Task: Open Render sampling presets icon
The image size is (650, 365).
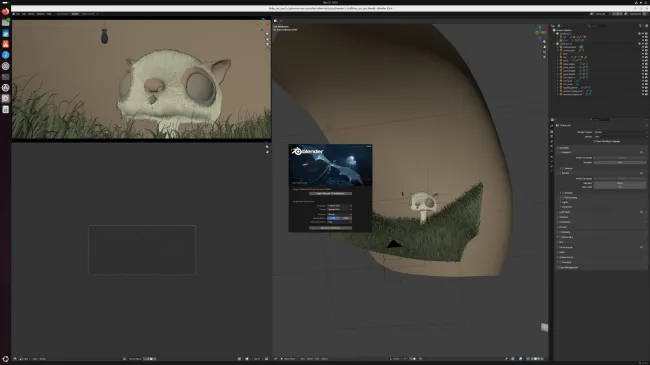Action: [641, 173]
